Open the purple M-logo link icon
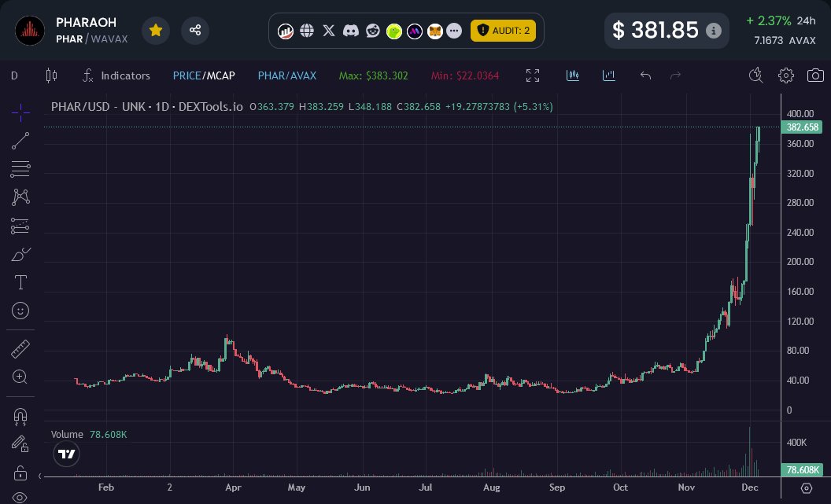Viewport: 831px width, 504px height. coord(415,31)
